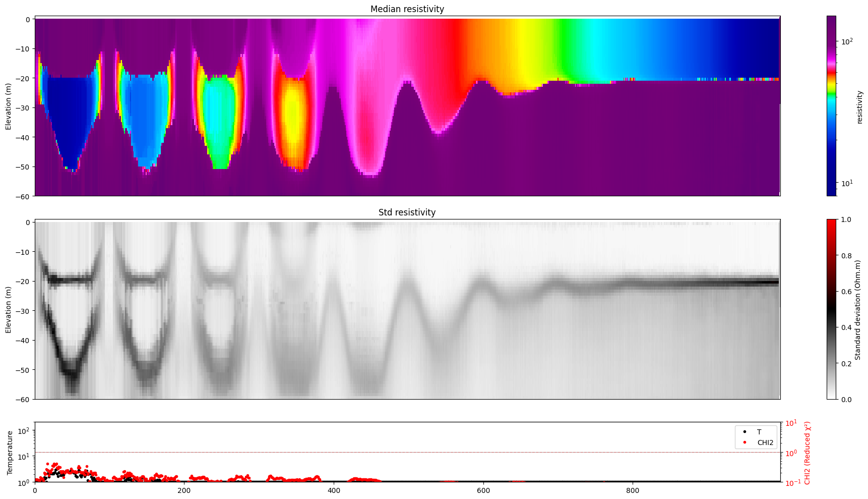868x499 pixels.
Task: Click the 400 tick on horizontal axis
Action: click(334, 489)
